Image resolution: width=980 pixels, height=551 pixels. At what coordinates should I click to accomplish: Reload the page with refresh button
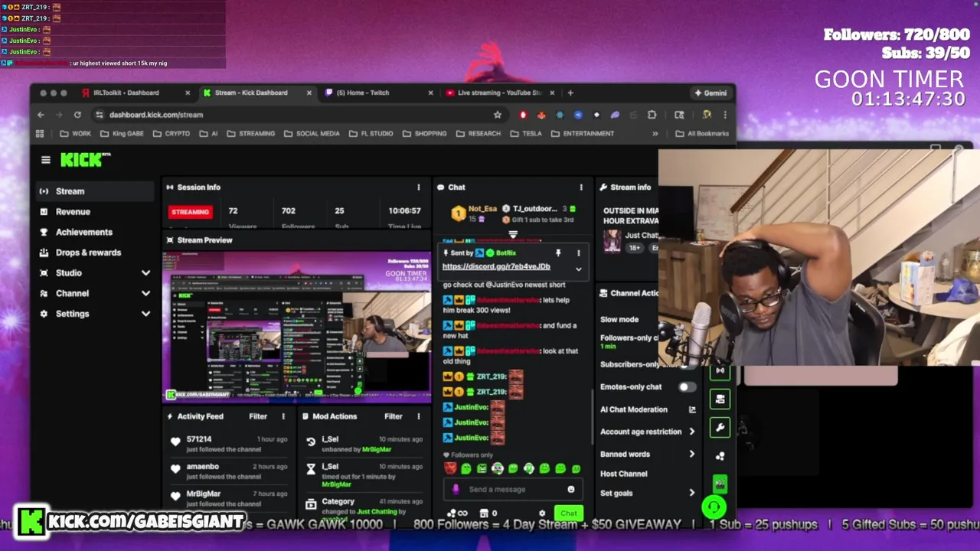tap(77, 115)
